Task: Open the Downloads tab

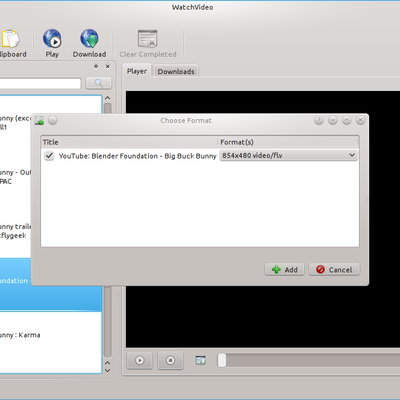Action: pos(176,71)
